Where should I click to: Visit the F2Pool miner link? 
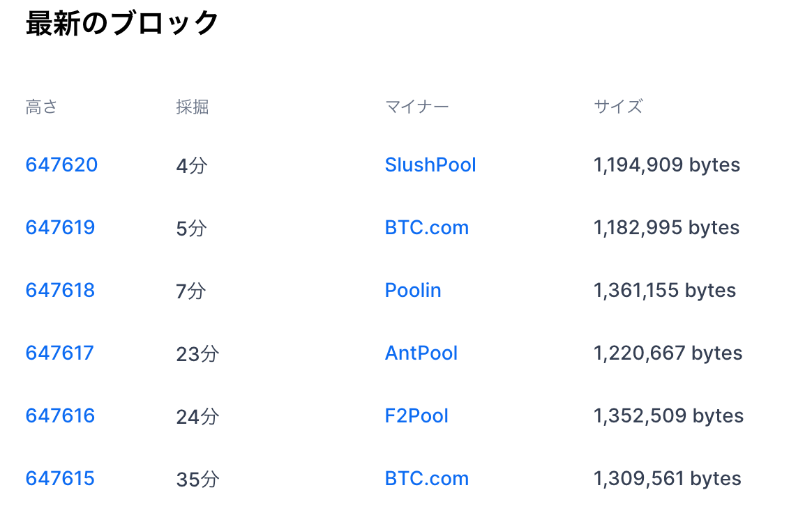coord(416,415)
